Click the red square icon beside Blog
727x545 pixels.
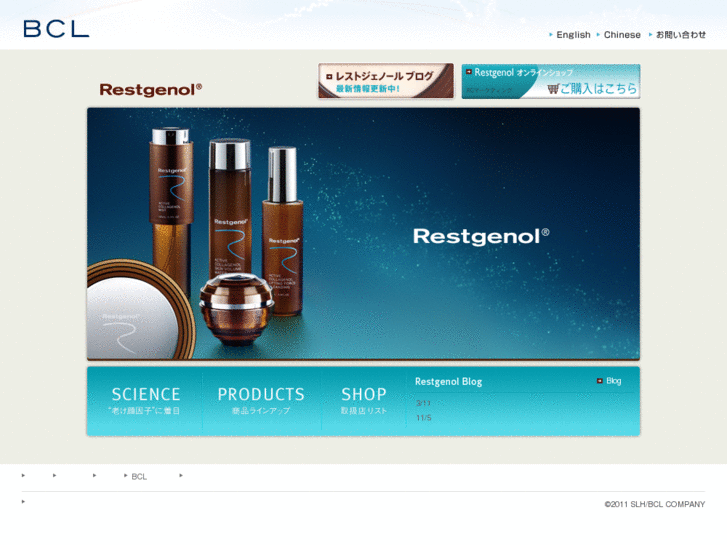point(599,381)
